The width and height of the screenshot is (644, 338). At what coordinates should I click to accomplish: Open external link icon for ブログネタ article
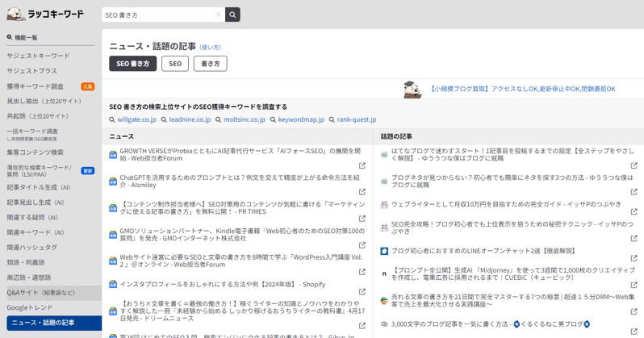point(634,192)
